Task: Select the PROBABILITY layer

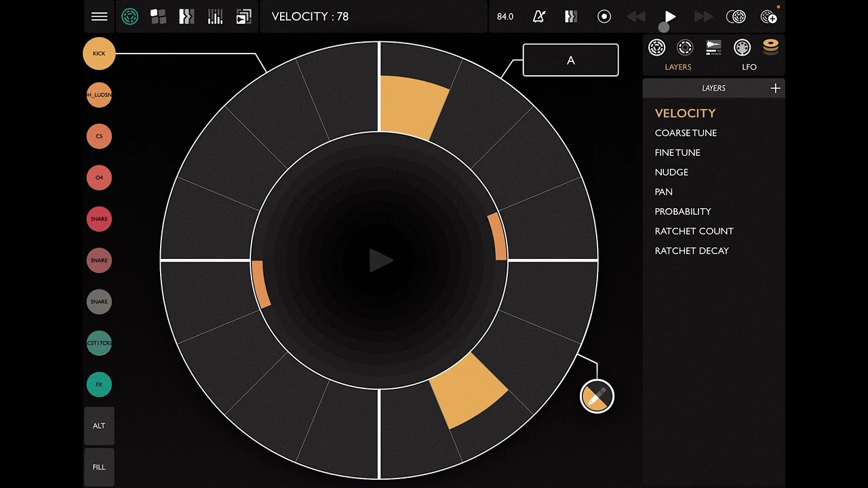Action: (x=683, y=211)
